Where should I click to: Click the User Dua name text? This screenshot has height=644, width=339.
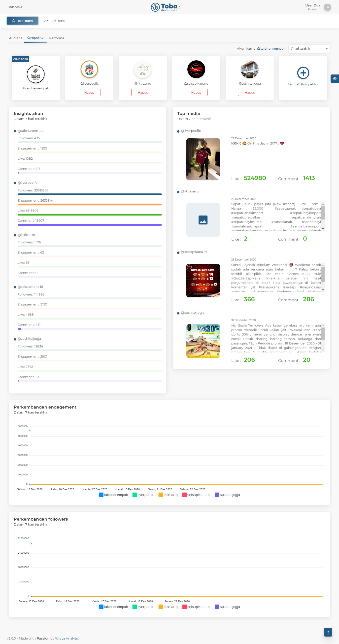click(x=312, y=5)
